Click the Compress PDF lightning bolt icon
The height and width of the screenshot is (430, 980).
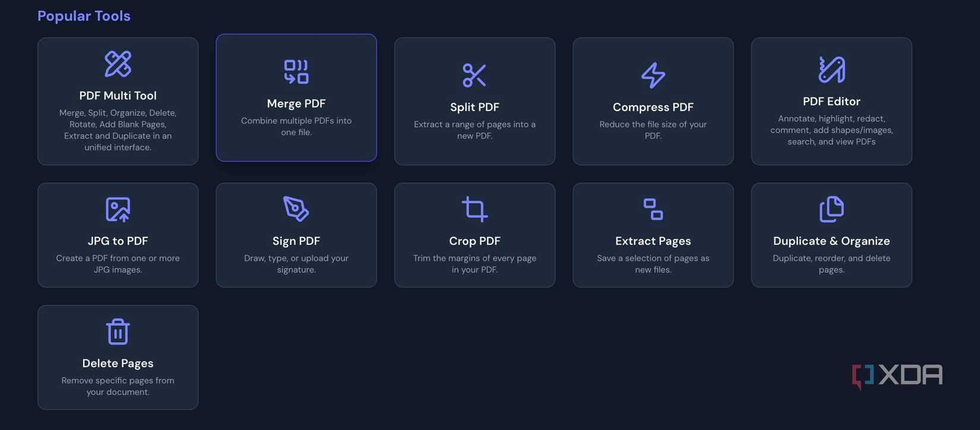(x=653, y=75)
